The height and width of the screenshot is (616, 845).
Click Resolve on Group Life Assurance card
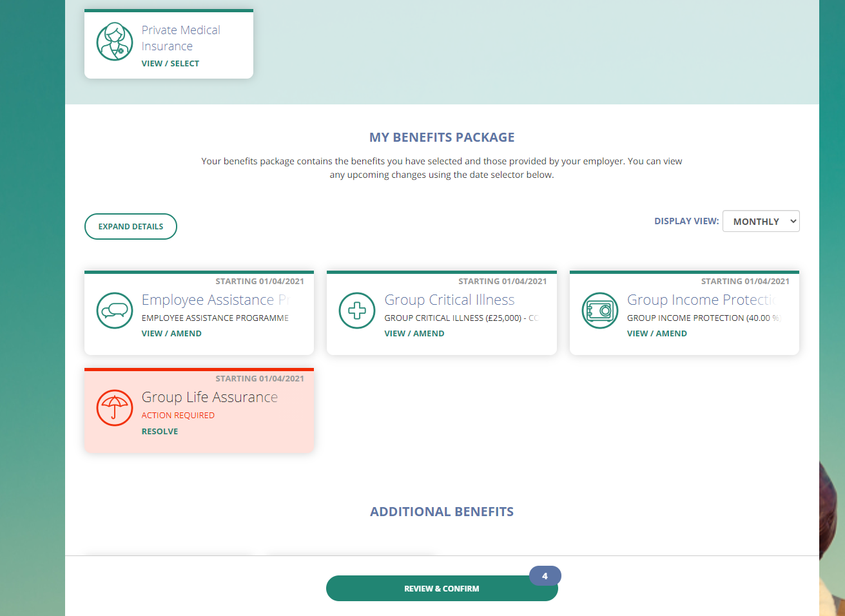[160, 431]
